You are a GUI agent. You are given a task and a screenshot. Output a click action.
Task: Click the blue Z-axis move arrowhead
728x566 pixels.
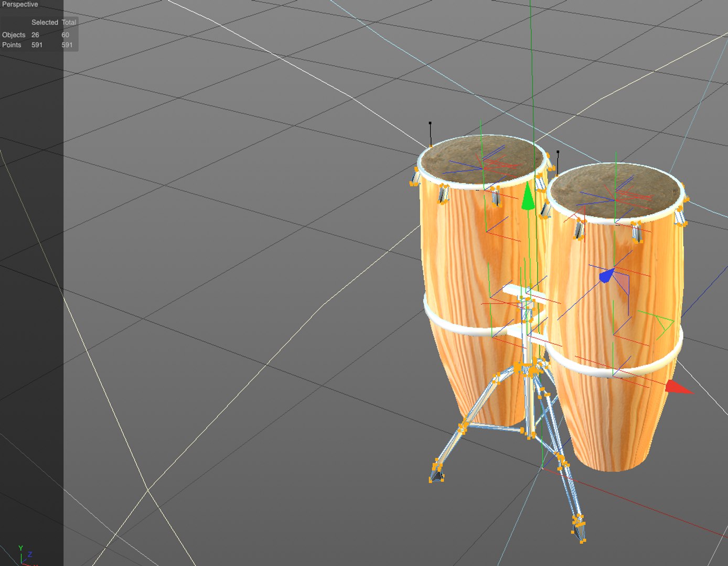[607, 275]
